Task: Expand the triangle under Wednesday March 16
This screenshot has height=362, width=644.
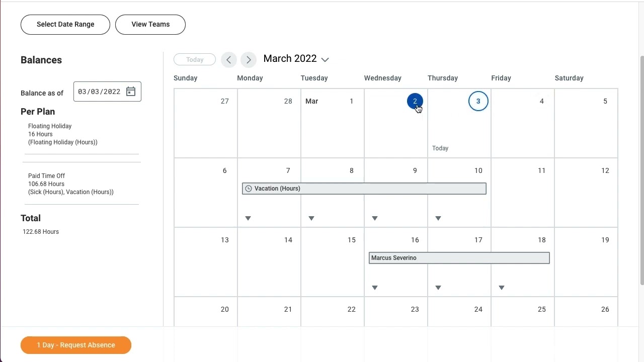Action: point(375,288)
